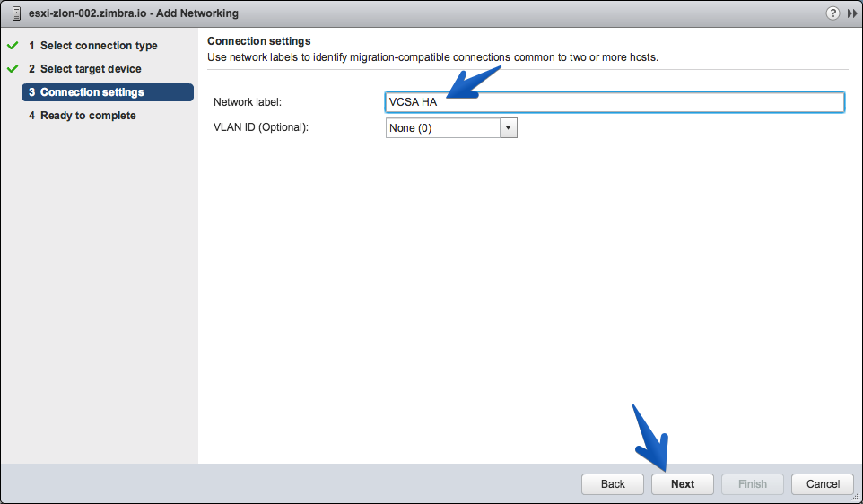Expand the VLAN ID dropdown arrow
Image resolution: width=863 pixels, height=504 pixels.
(508, 127)
